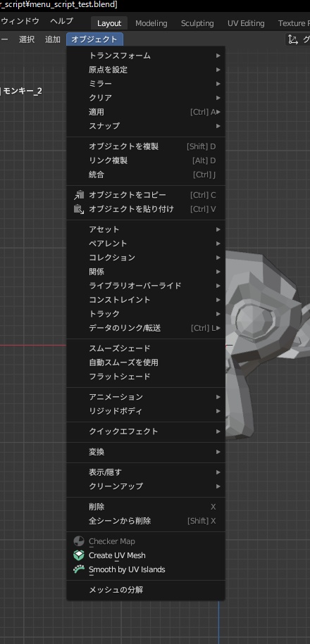Open the クリーンアップ submenu
Image resolution: width=310 pixels, height=644 pixels.
146,486
